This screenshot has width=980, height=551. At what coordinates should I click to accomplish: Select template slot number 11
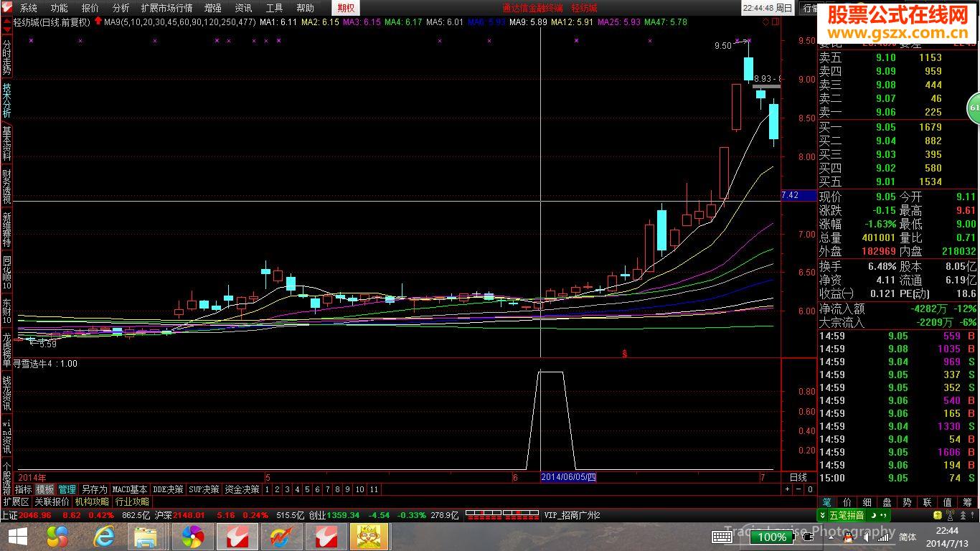[373, 489]
